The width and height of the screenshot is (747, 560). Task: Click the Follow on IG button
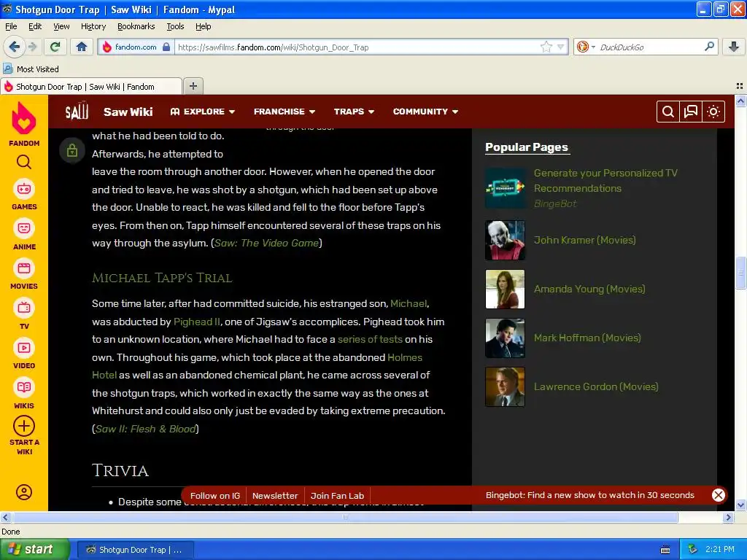point(215,496)
